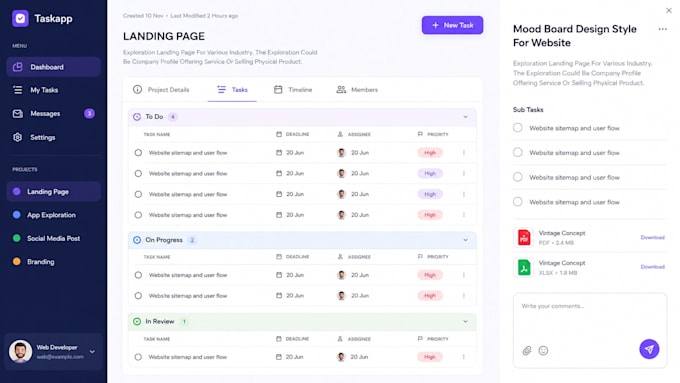This screenshot has width=680, height=383.
Task: Collapse the To Do section chevron
Action: 465,117
